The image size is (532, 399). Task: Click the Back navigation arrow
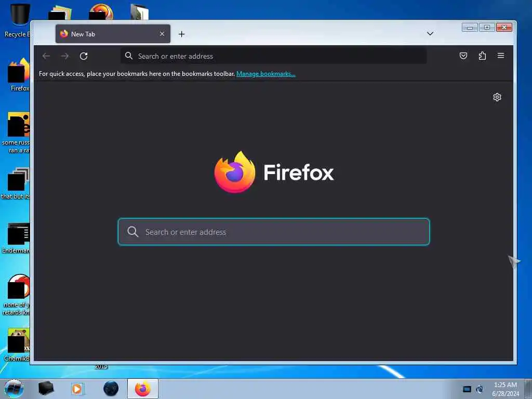46,56
